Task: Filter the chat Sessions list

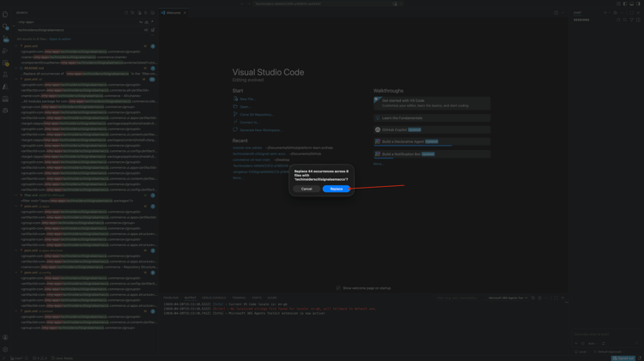Action: tap(632, 20)
